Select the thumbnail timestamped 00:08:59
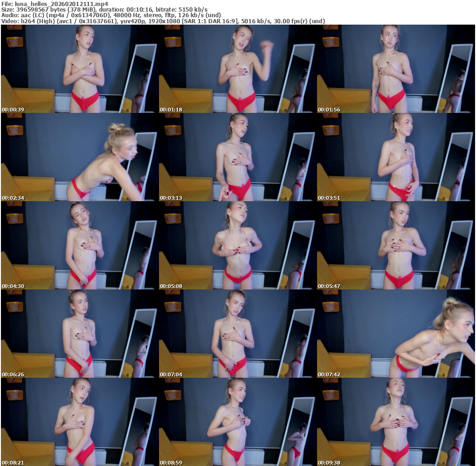476x466 pixels. click(238, 422)
